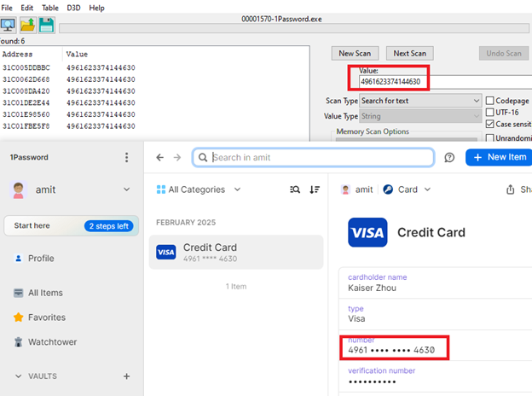Click the All Items drawer icon
The height and width of the screenshot is (396, 532).
tap(18, 293)
